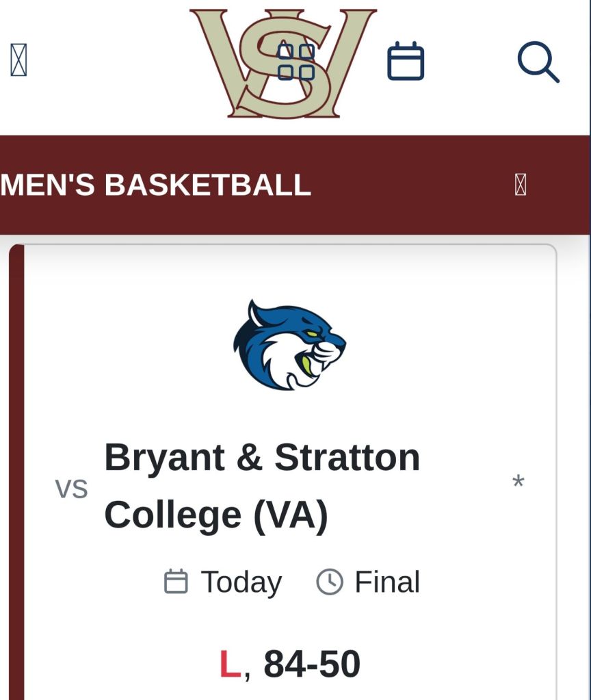Viewport: 591px width, 700px height.
Task: Click the small calendar icon beside Today
Action: pyautogui.click(x=176, y=582)
